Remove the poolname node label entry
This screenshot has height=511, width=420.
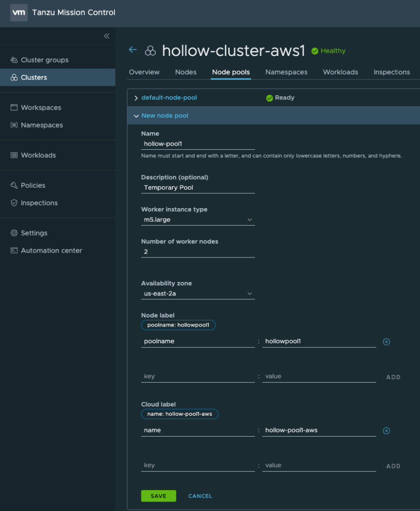[386, 342]
